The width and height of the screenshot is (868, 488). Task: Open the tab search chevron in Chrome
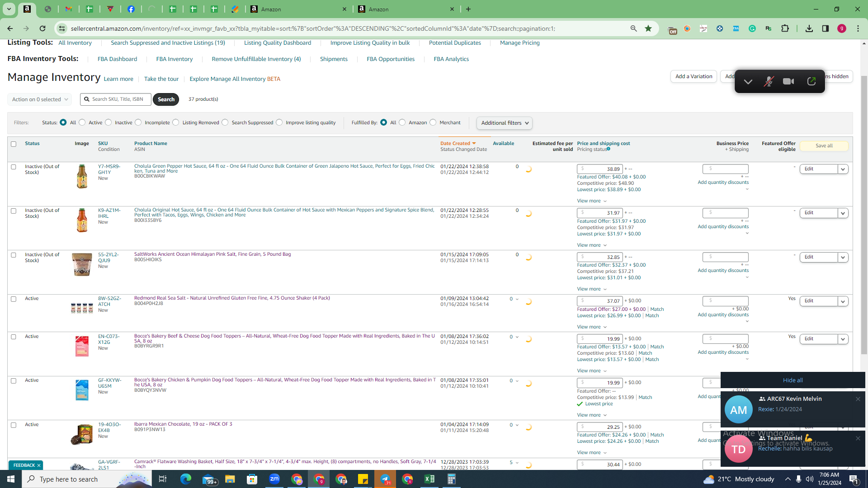coord(9,9)
